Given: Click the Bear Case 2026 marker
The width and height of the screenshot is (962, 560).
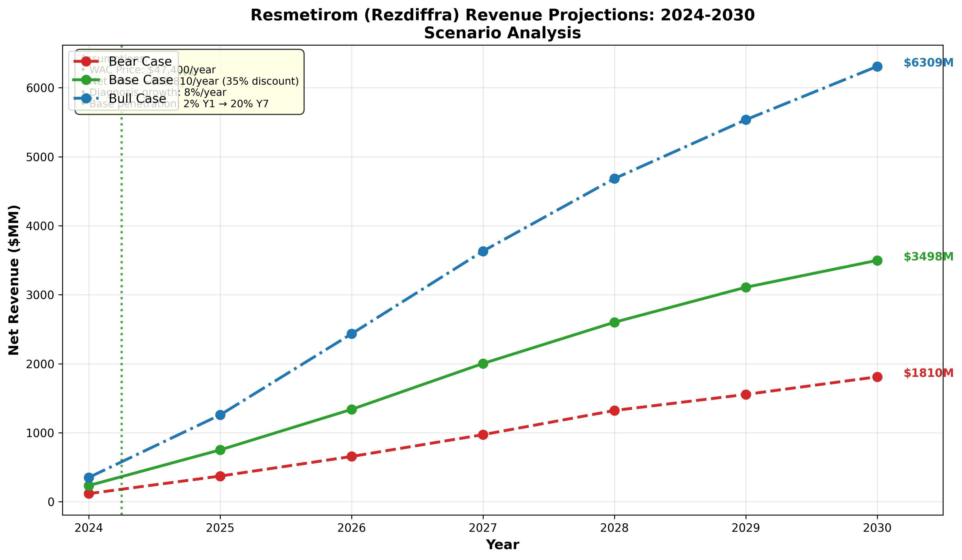Looking at the screenshot, I should 352,457.
